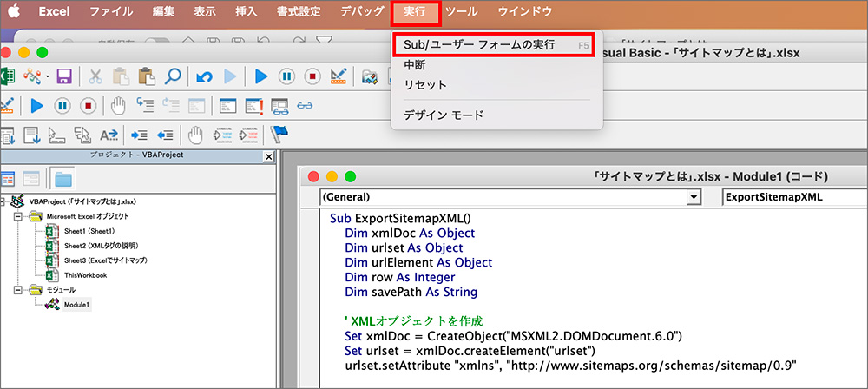This screenshot has width=868, height=389.
Task: Click View Code icon in Project panel
Action: [7, 178]
